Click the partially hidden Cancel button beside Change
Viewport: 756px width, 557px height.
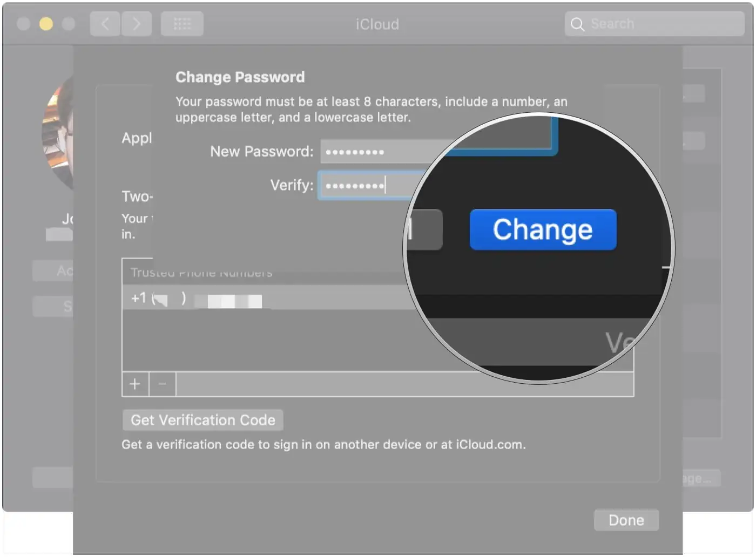coord(425,230)
